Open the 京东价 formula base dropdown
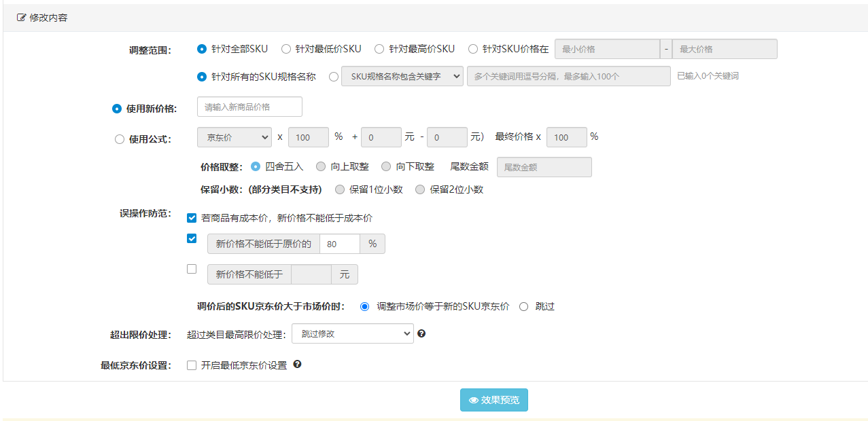Screen dimensions: 868x421 (234, 137)
